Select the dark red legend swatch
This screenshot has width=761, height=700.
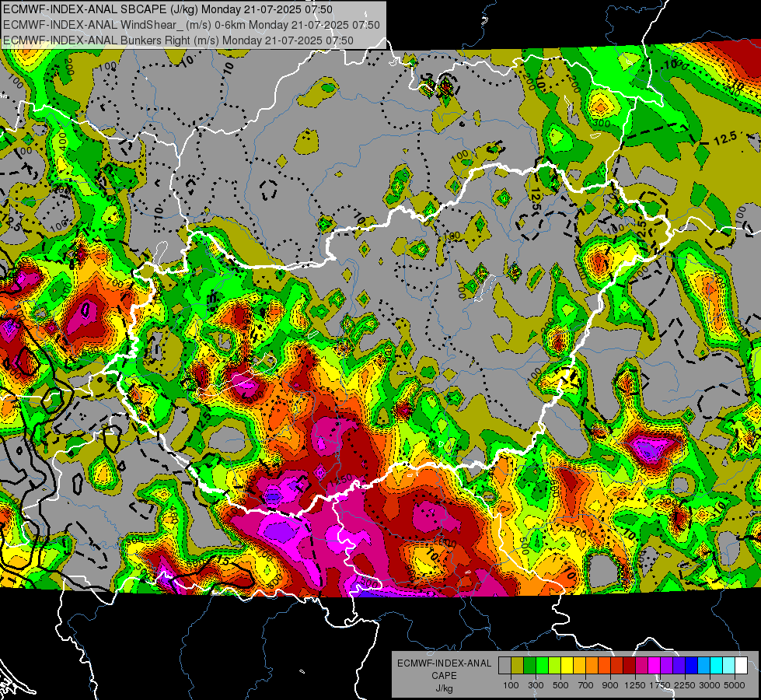[x=630, y=666]
